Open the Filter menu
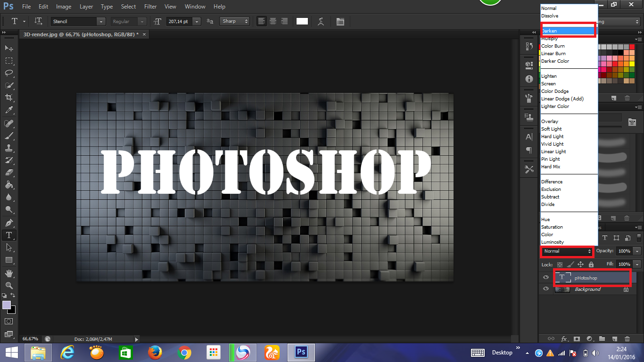 (x=150, y=7)
